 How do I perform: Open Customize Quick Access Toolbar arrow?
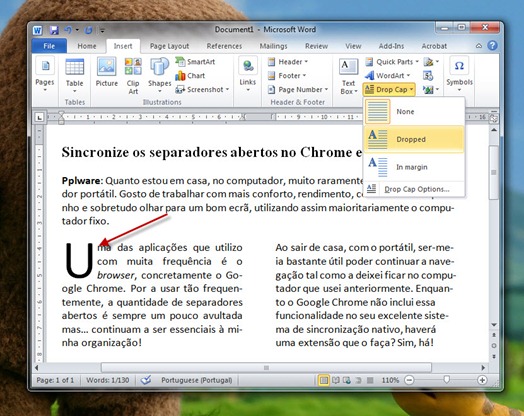coord(102,31)
